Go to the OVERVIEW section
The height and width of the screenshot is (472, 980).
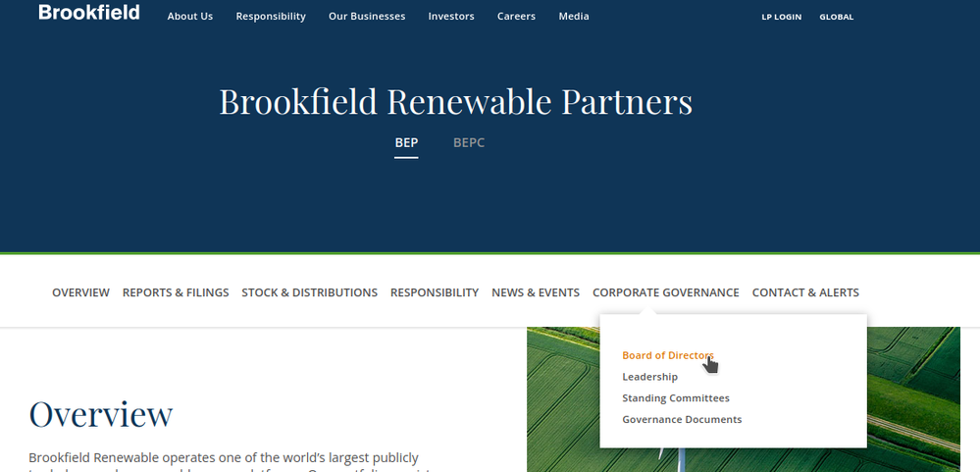coord(80,292)
